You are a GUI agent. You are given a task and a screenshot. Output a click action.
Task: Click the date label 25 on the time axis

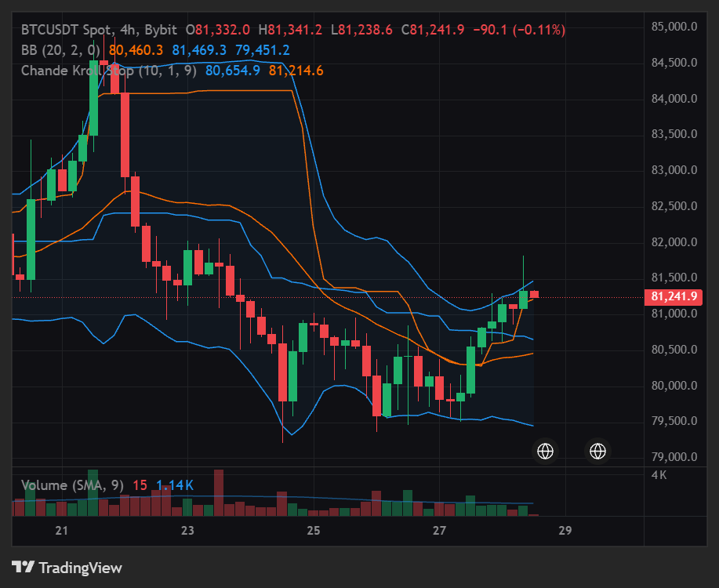pyautogui.click(x=313, y=531)
